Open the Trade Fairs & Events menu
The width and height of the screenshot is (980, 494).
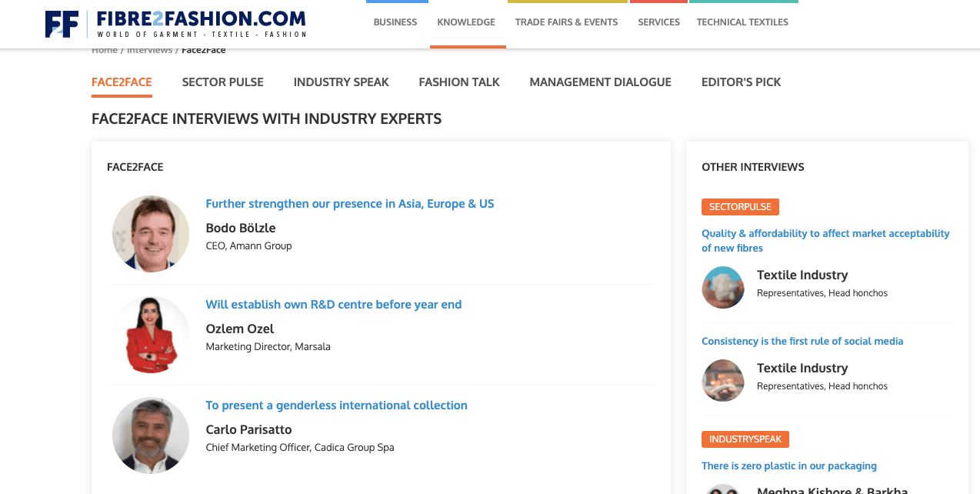566,22
